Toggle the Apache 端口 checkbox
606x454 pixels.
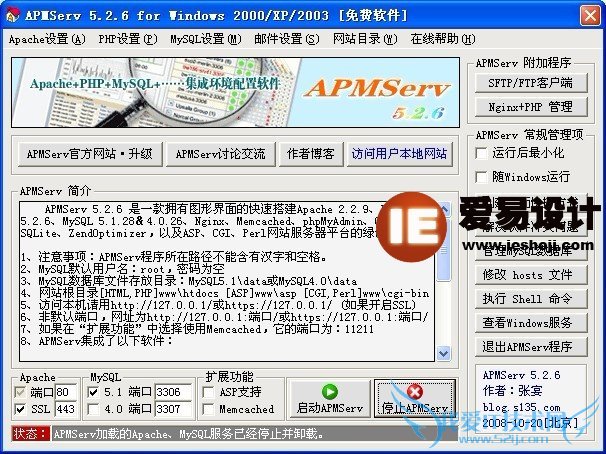click(20, 393)
